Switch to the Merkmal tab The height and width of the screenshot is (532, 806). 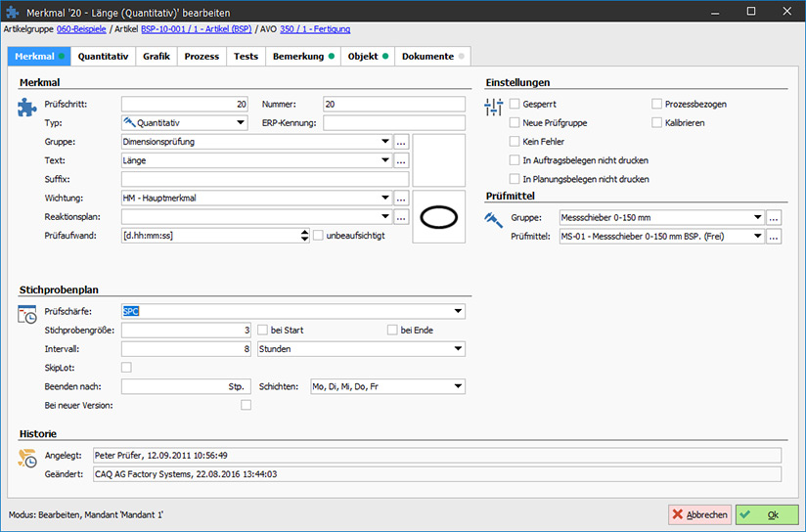[x=39, y=56]
